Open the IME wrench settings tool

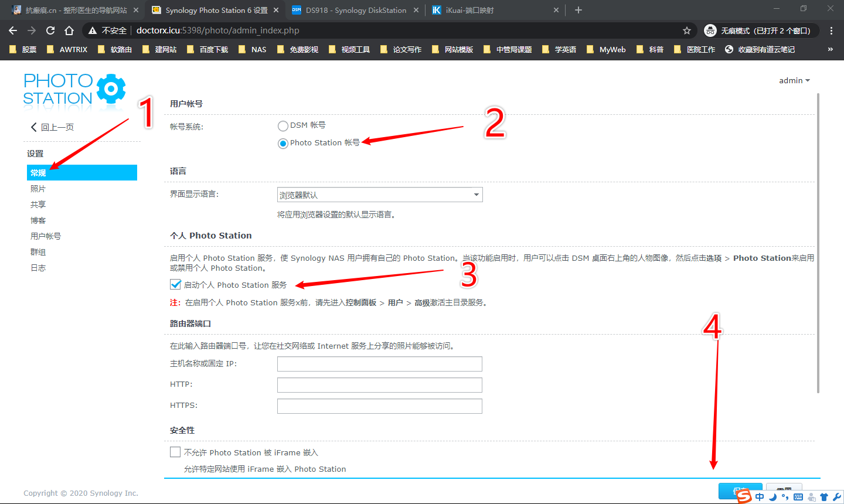[837, 497]
